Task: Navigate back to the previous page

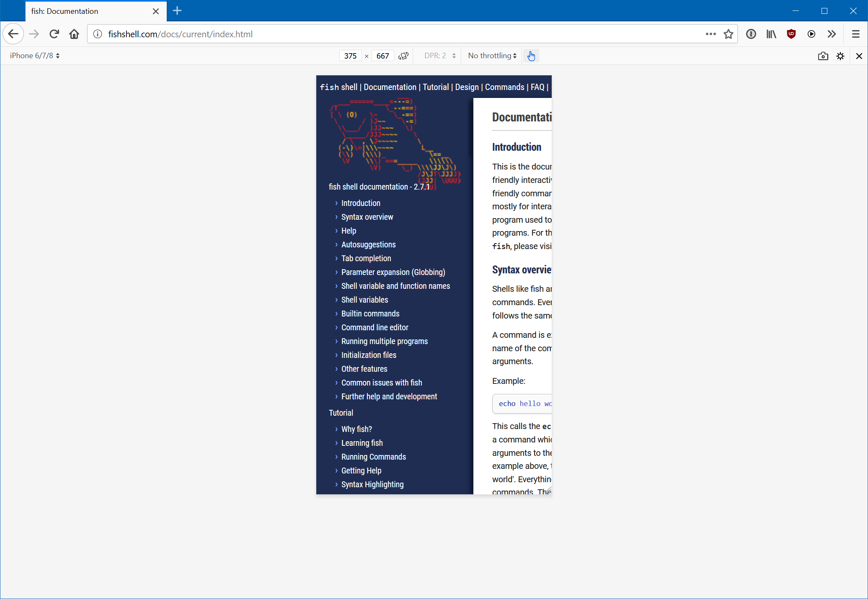Action: pyautogui.click(x=13, y=34)
